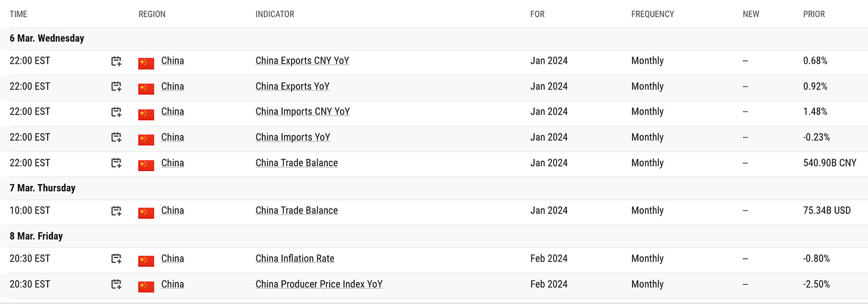Viewport: 868px width, 304px height.
Task: Click the PRIOR column header
Action: pos(814,14)
